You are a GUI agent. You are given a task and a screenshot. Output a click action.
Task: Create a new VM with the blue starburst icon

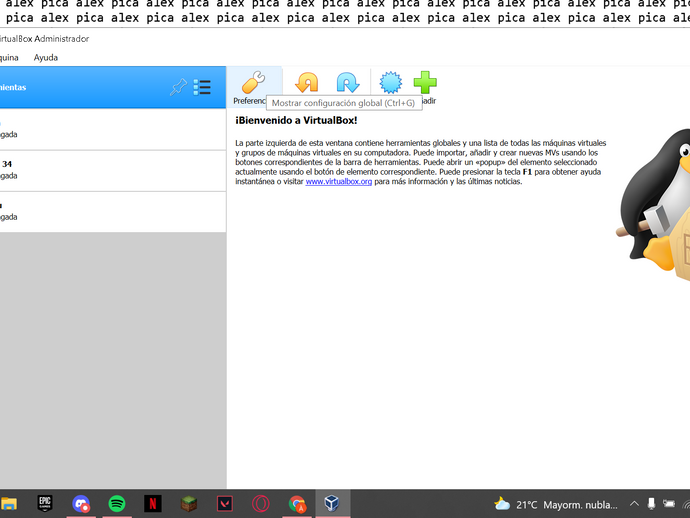click(x=390, y=82)
